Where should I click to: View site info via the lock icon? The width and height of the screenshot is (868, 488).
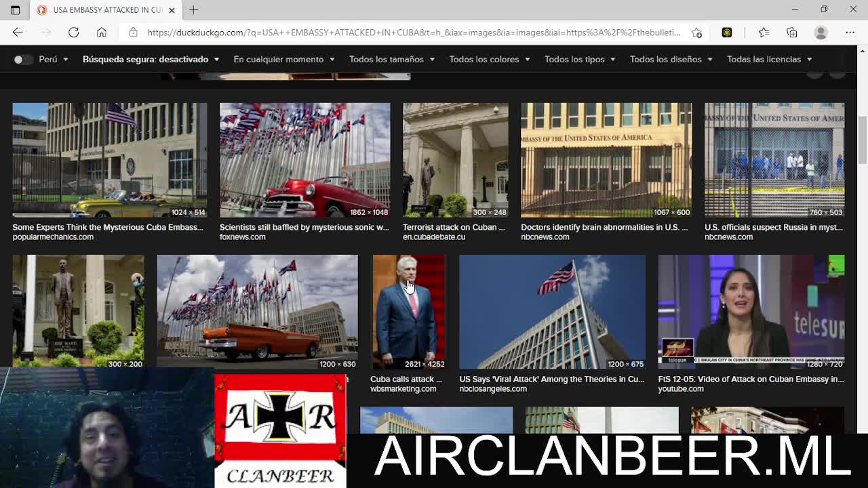[133, 33]
